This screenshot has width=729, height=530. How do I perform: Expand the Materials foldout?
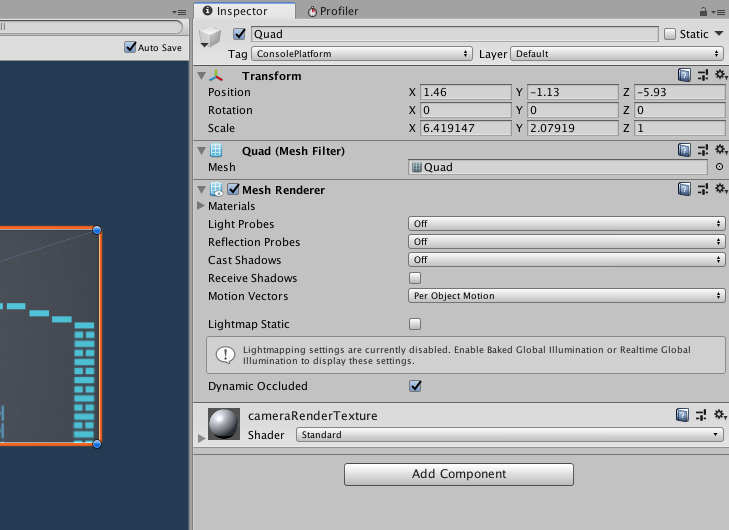pyautogui.click(x=201, y=205)
